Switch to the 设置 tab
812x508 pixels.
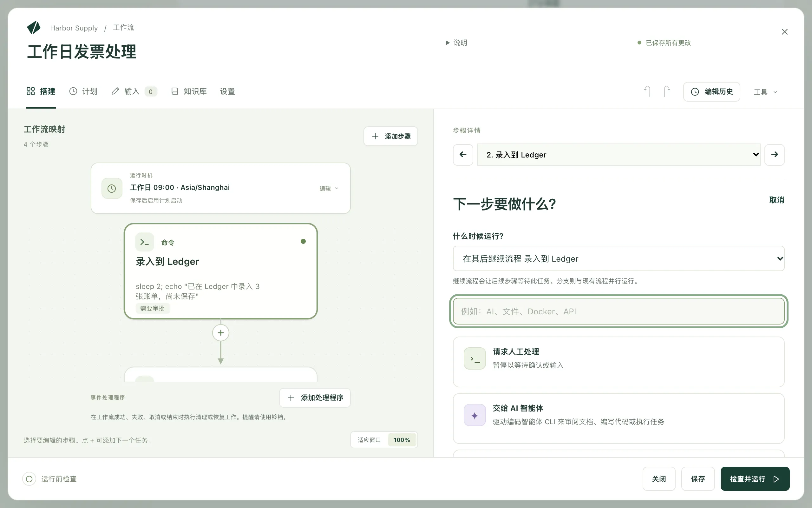[x=227, y=91]
